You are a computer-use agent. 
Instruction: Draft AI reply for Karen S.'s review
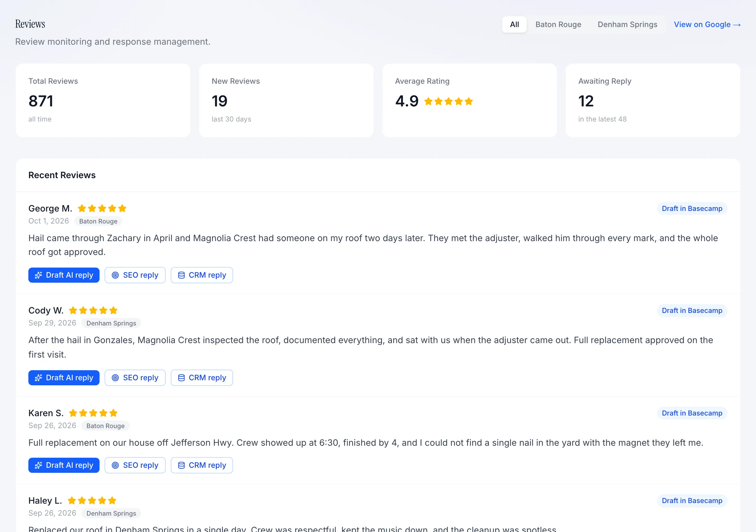tap(64, 465)
